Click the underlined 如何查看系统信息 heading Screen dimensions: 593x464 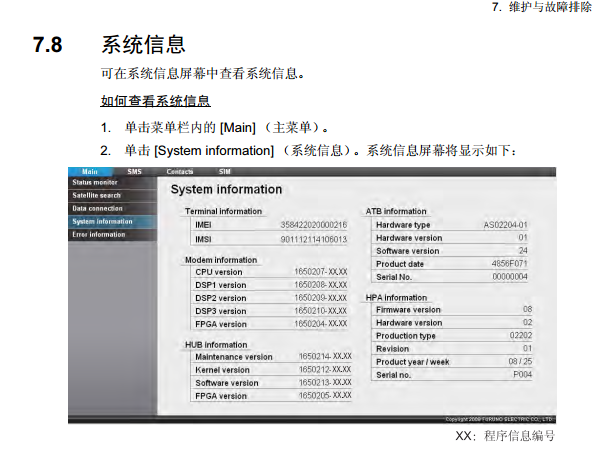(155, 101)
